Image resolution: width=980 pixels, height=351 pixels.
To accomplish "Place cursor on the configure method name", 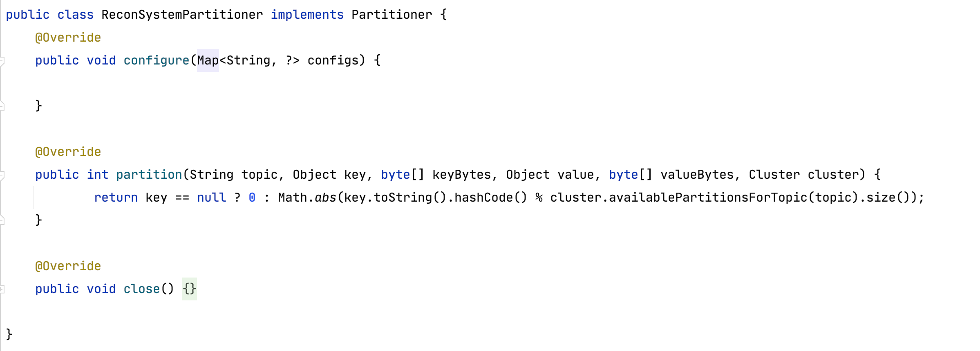I will (157, 60).
